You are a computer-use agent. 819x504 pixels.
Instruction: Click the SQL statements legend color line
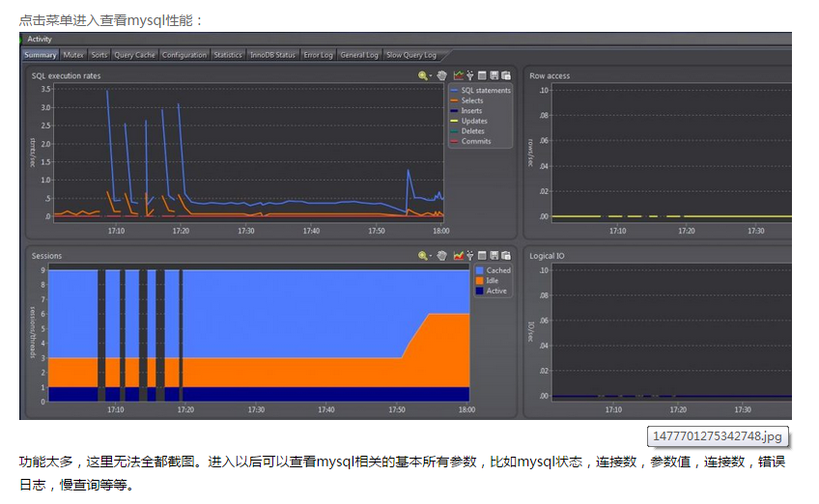point(454,91)
